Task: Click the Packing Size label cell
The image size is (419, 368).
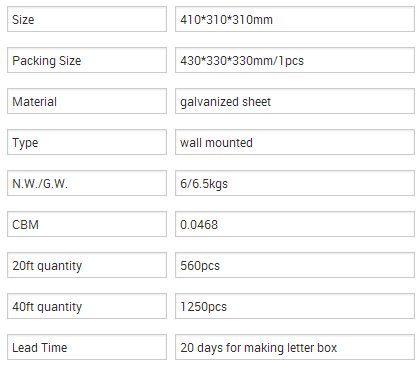Action: tap(87, 60)
